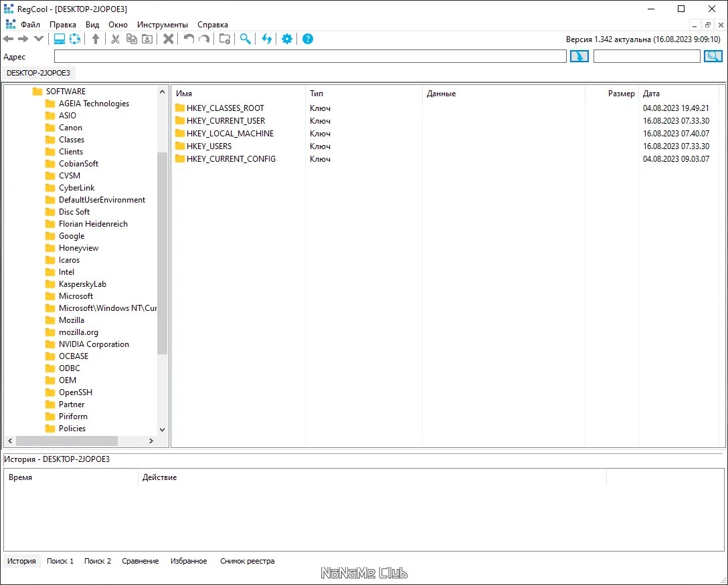Click the up arrow to parent key
Image resolution: width=728 pixels, height=585 pixels.
coord(96,39)
